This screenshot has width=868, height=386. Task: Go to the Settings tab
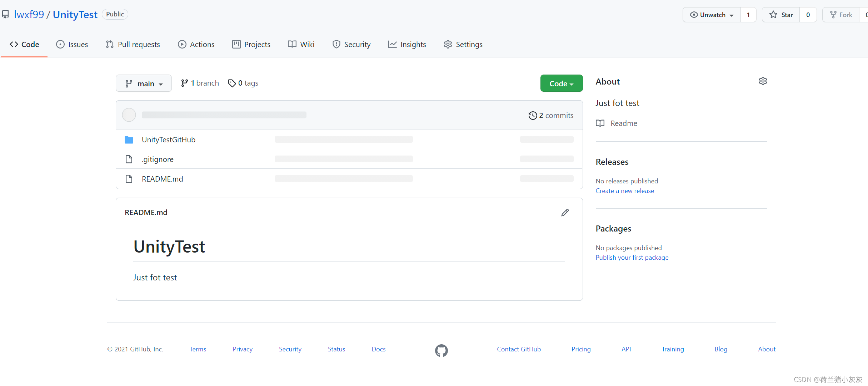(x=463, y=45)
